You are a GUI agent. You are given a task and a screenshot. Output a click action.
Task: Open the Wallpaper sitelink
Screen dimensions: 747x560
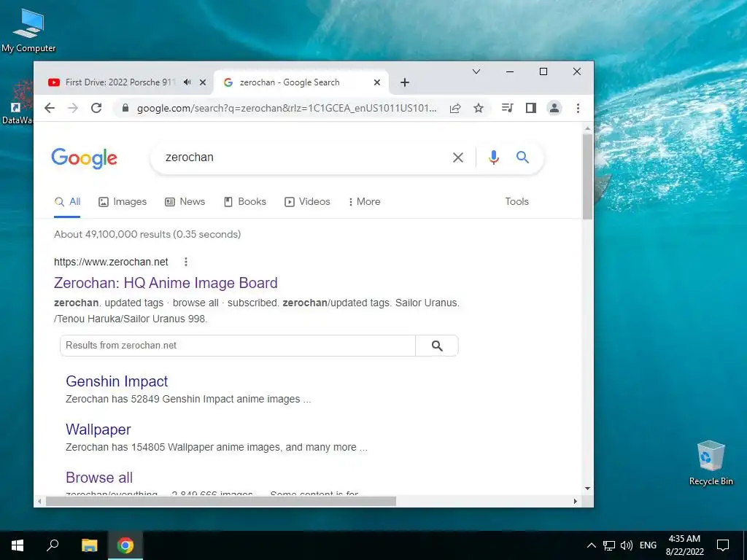98,429
